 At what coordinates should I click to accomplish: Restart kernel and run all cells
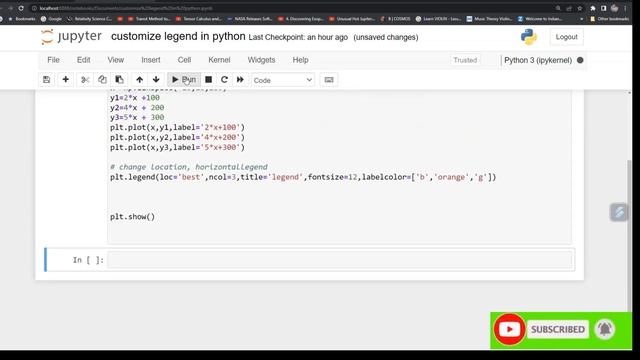tap(240, 80)
